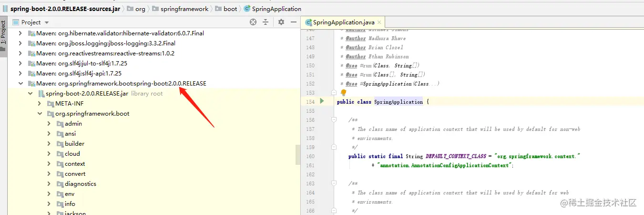Select spring-boot-2.0.0.RELEASE.jar library root
This screenshot has height=215, width=644.
coord(87,94)
